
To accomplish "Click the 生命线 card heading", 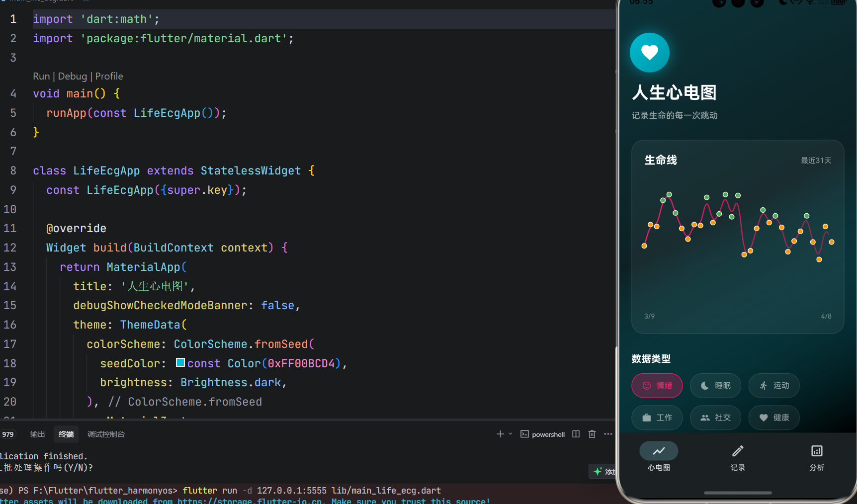I will tap(661, 160).
